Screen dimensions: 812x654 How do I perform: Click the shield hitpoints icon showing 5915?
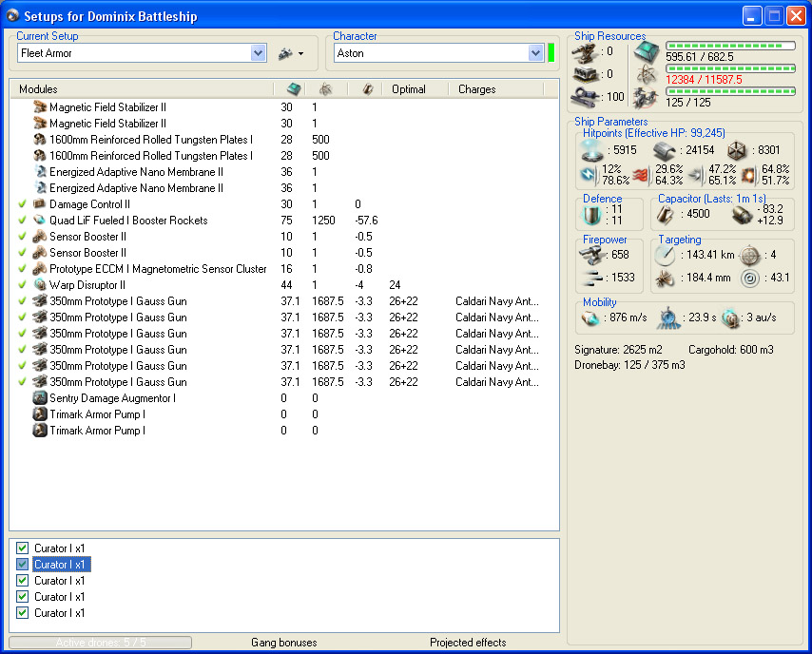click(591, 151)
